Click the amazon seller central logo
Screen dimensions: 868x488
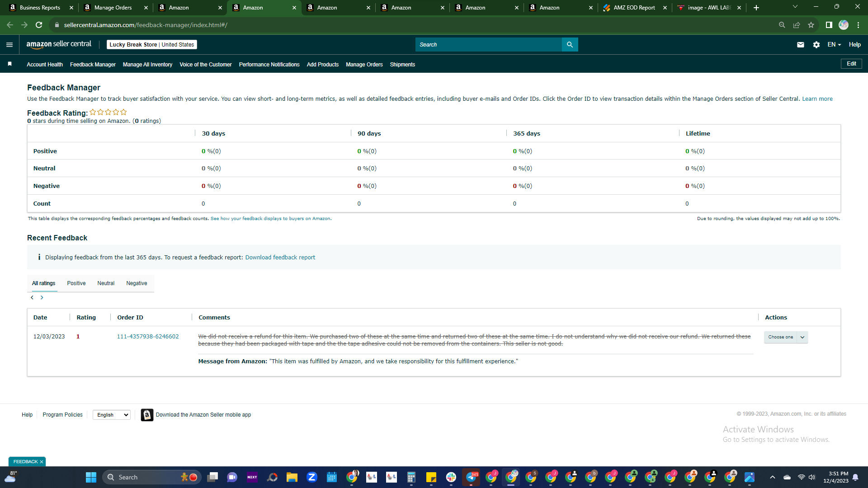click(x=59, y=44)
